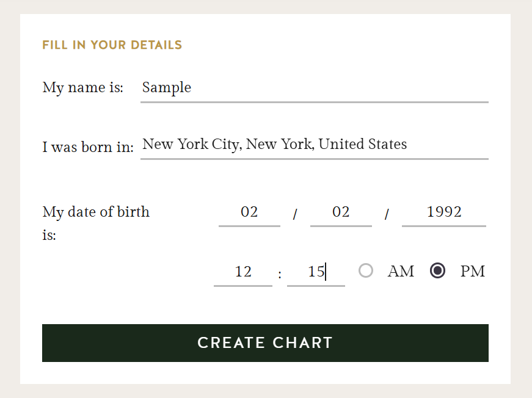
Task: Focus the minutes field showing 15
Action: point(316,273)
